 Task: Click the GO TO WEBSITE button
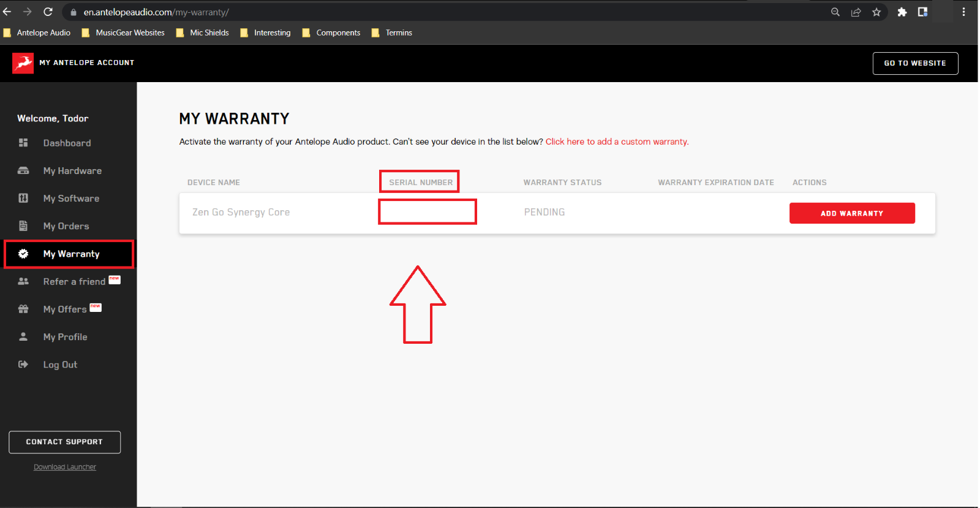pos(915,63)
